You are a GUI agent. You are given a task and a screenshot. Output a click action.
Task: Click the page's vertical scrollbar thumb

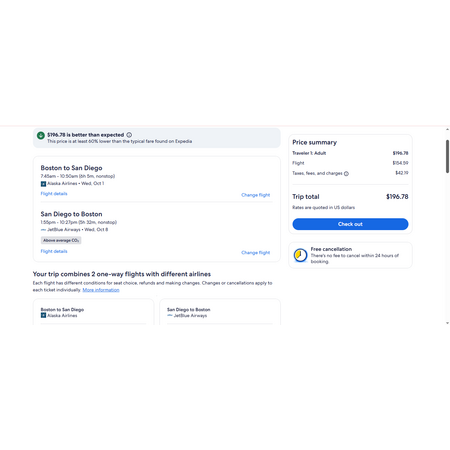(447, 156)
